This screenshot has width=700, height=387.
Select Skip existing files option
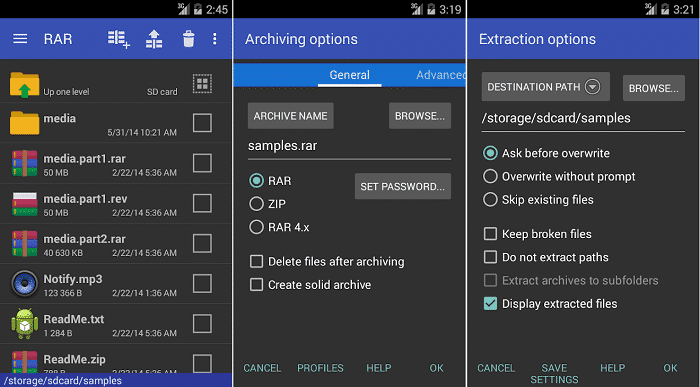(490, 200)
